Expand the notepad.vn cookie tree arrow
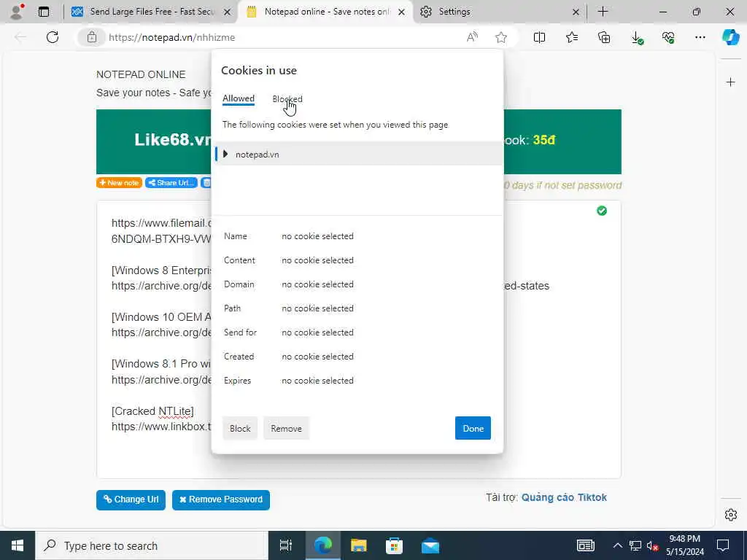The width and height of the screenshot is (747, 560). (225, 154)
